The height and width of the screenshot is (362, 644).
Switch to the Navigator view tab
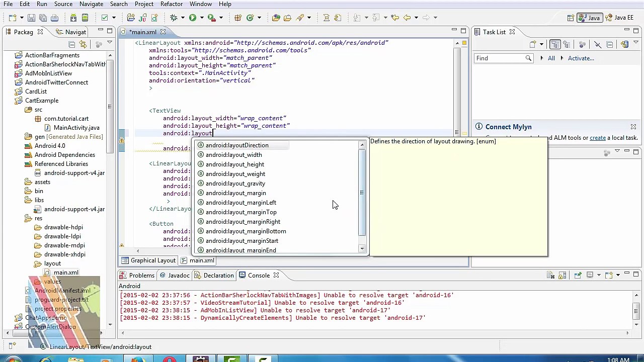click(70, 32)
